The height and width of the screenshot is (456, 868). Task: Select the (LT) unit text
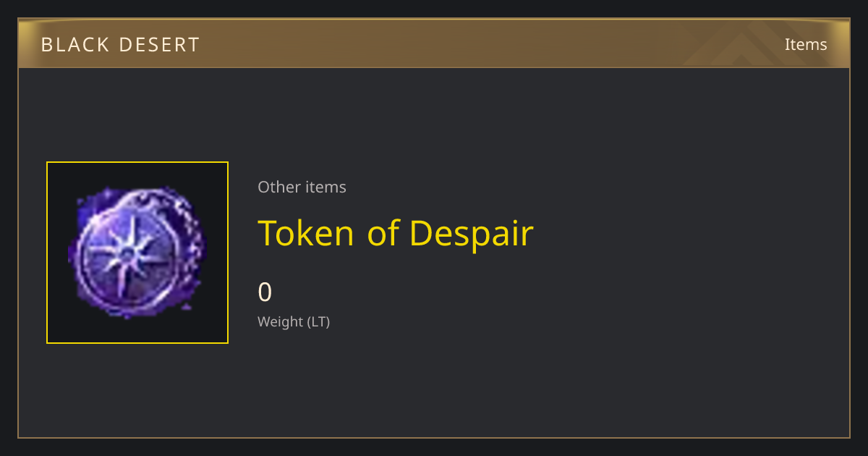[x=319, y=321]
